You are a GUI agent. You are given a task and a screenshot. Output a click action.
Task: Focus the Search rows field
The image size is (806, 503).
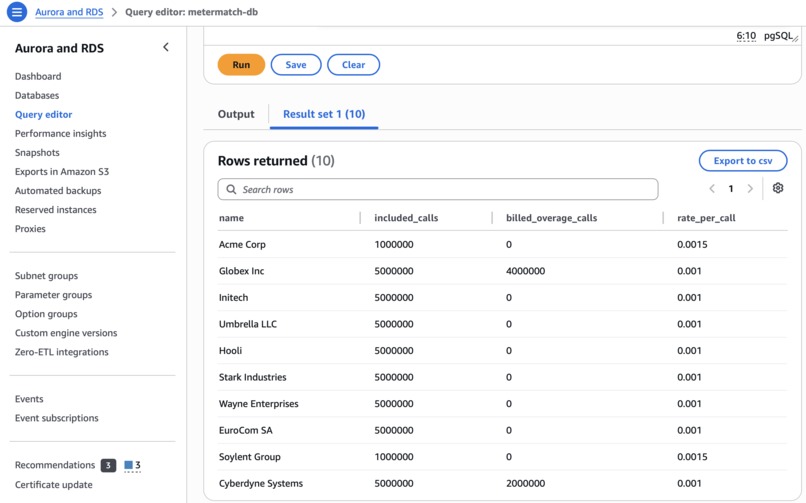[x=438, y=190]
